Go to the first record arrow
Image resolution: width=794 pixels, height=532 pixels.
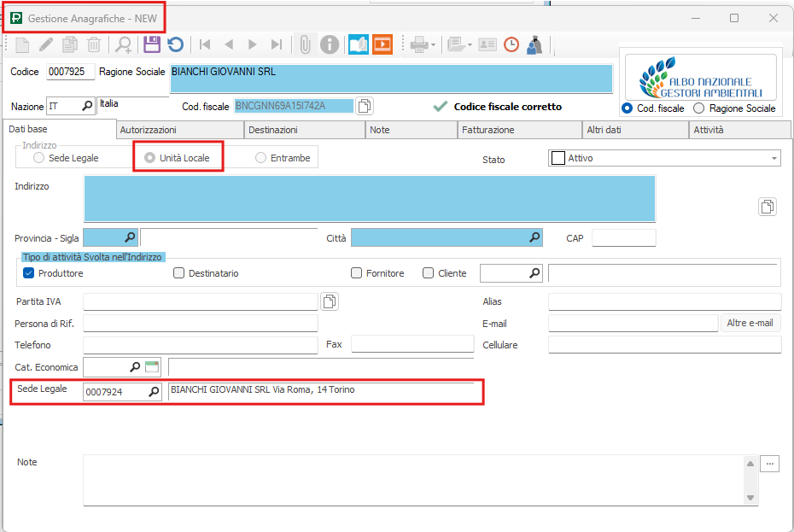coord(205,44)
